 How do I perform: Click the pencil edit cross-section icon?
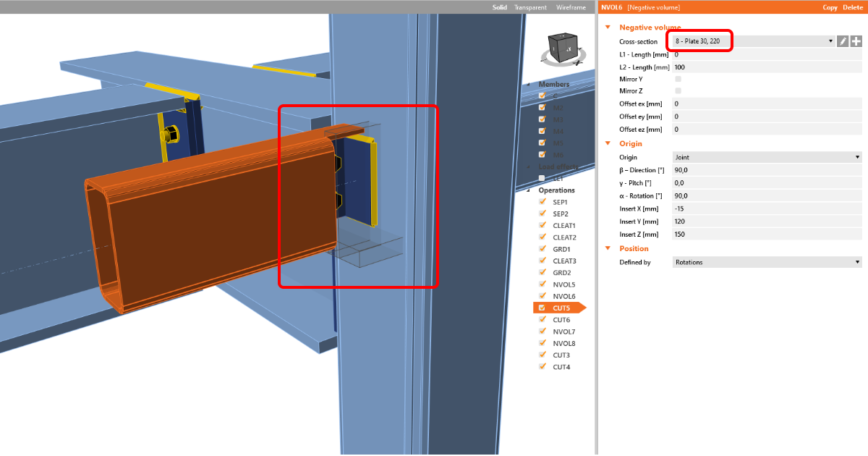[x=843, y=42]
